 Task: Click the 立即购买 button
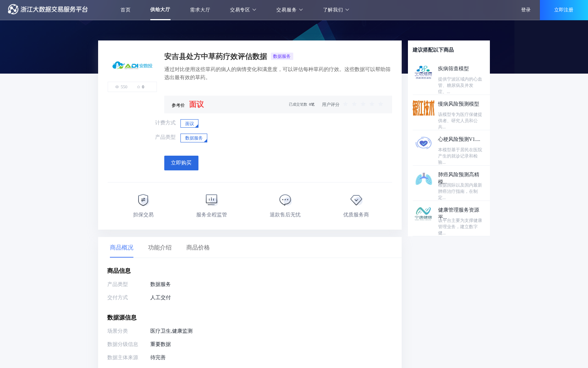(x=181, y=163)
